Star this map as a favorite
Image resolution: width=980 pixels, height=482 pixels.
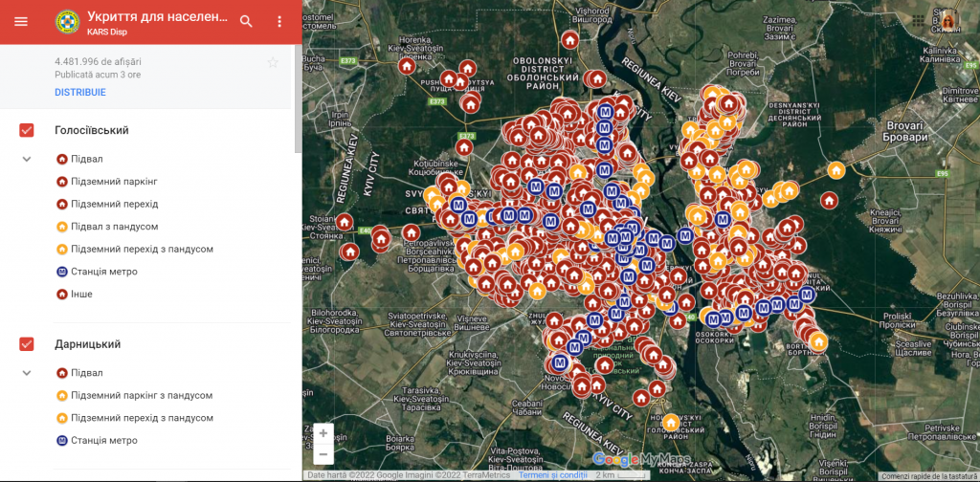coord(273,63)
